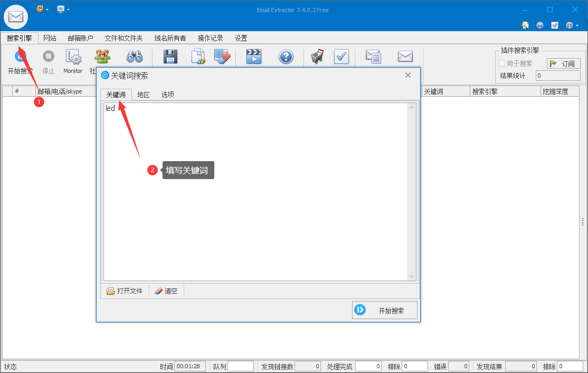Click the globe AB icon in title bar

coord(40,9)
